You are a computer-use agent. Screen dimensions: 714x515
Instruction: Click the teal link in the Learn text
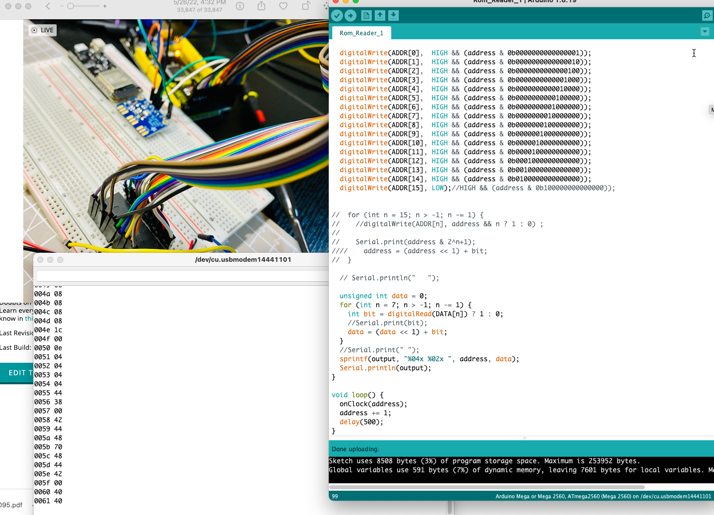click(30, 319)
